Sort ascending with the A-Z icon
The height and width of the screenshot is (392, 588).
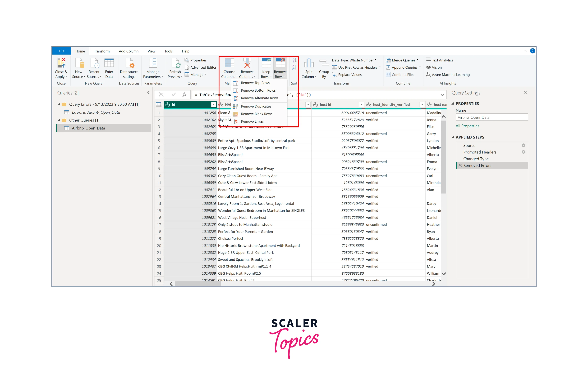pos(294,60)
